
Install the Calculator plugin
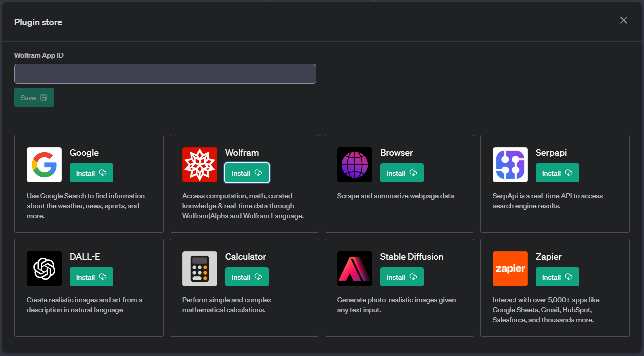(x=247, y=277)
